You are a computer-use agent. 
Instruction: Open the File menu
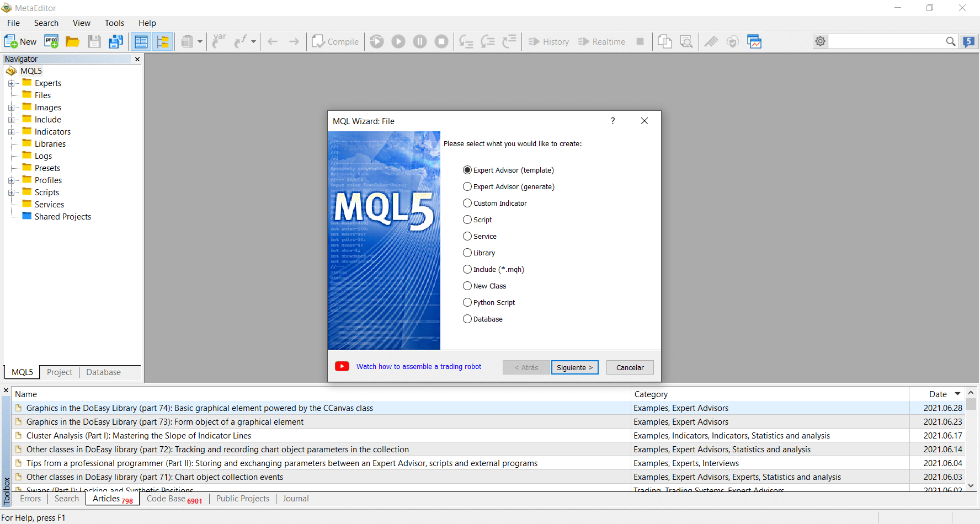coord(13,23)
